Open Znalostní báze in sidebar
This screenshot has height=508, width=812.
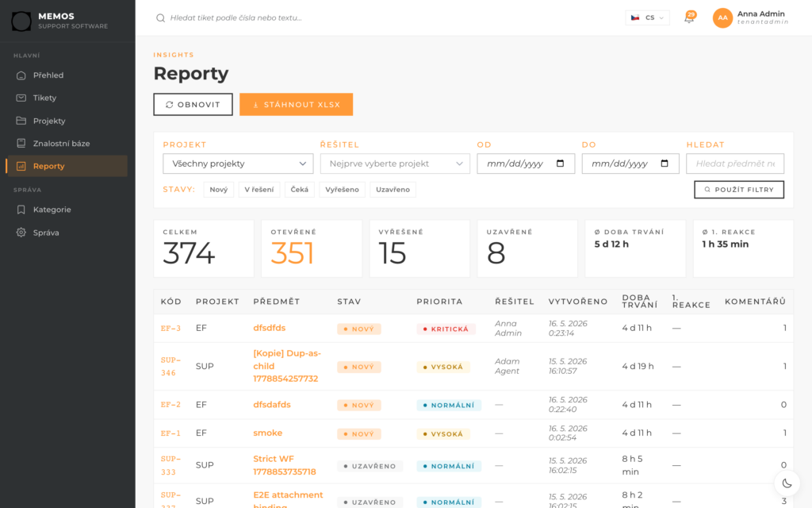(x=67, y=144)
